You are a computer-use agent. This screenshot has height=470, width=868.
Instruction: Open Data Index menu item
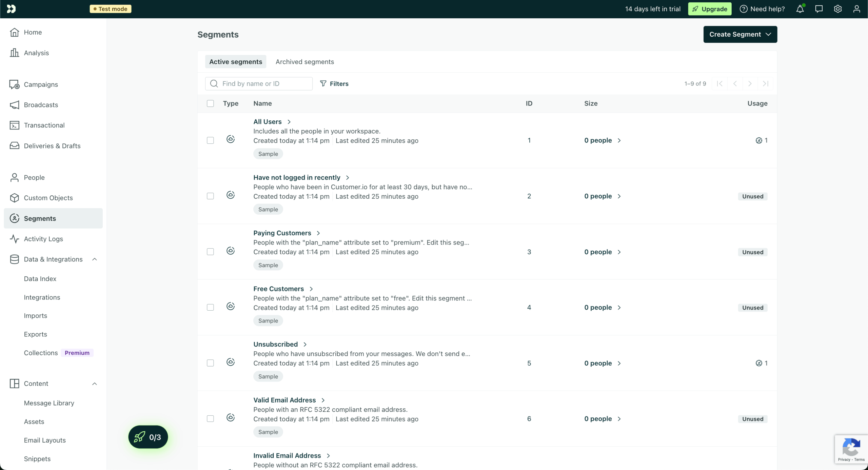click(x=40, y=279)
